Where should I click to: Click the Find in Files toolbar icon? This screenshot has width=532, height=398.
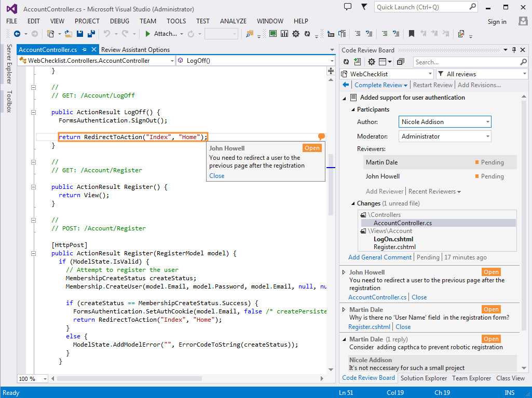tap(250, 34)
